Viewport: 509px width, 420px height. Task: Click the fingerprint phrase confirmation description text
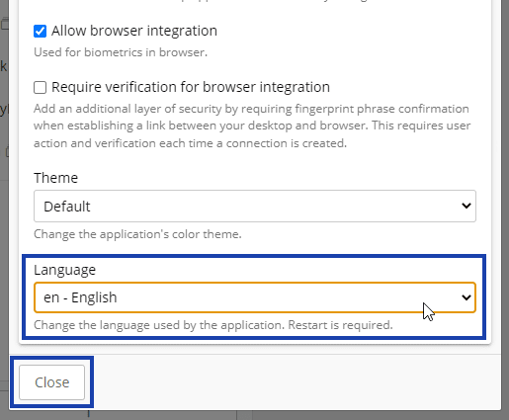tap(252, 126)
